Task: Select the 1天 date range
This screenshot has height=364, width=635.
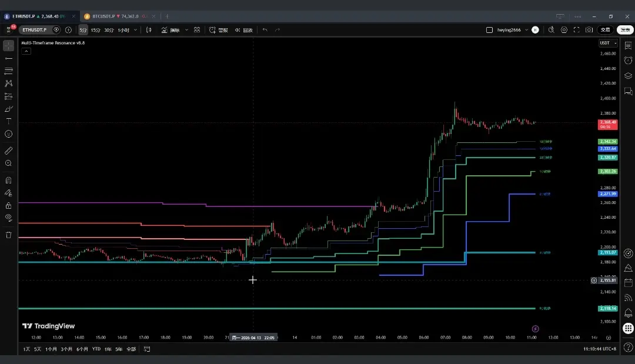Action: 26,349
